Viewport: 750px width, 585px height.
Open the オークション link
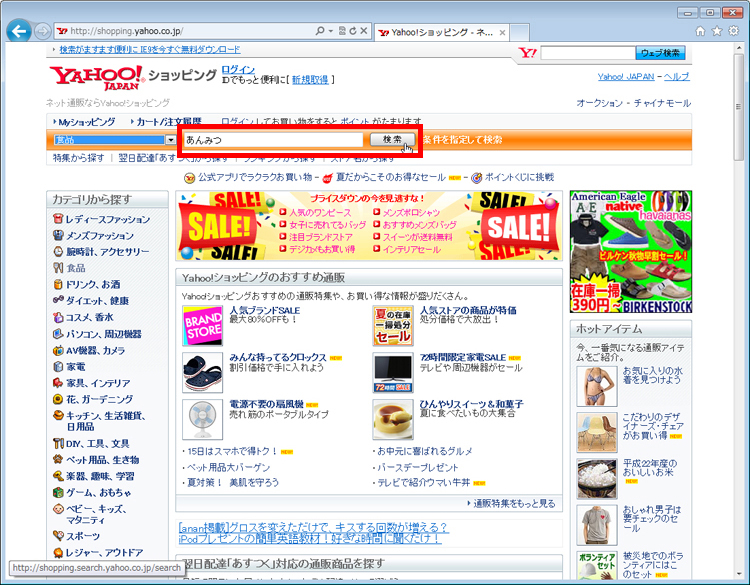click(599, 103)
